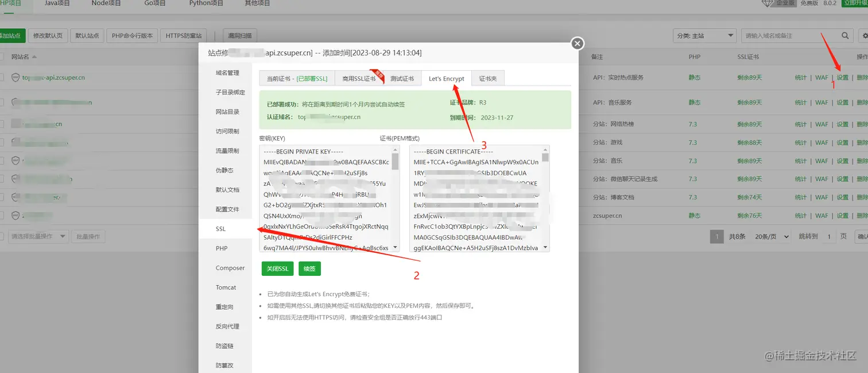Screen dimensions: 868x373
Task: Select SSL in the dialog sidebar
Action: coord(225,229)
